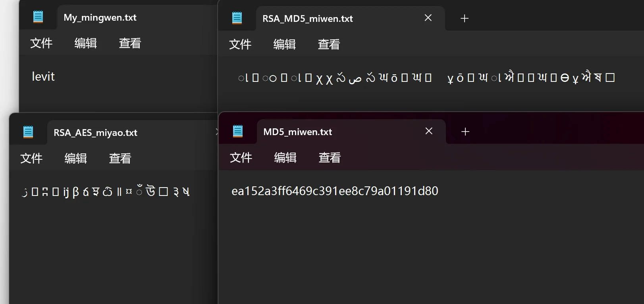Add a new tab in the RSA_MD5_miwen.txt window

pyautogui.click(x=465, y=18)
